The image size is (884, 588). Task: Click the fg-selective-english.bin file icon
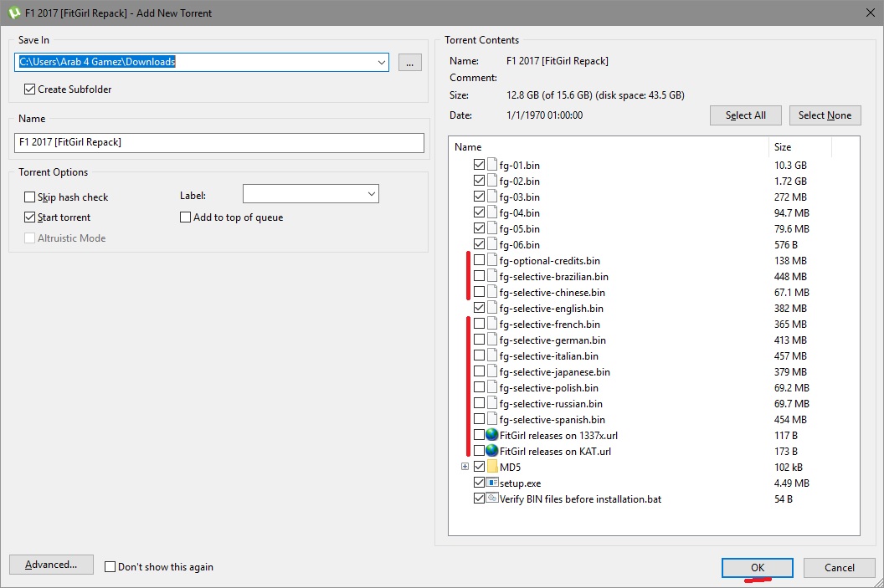[x=492, y=308]
